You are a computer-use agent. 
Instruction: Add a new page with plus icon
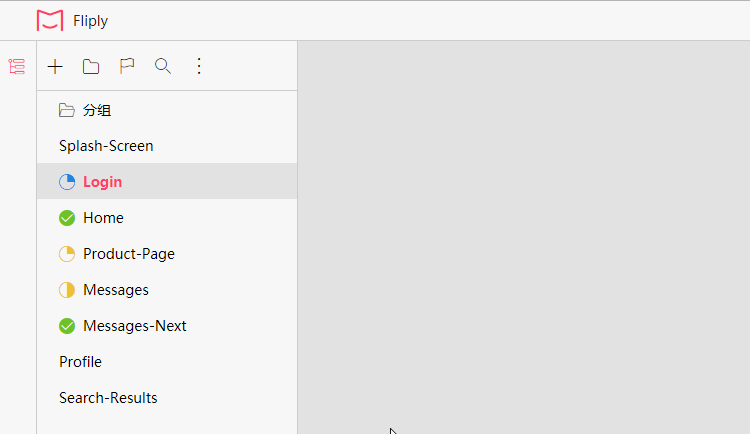point(55,66)
